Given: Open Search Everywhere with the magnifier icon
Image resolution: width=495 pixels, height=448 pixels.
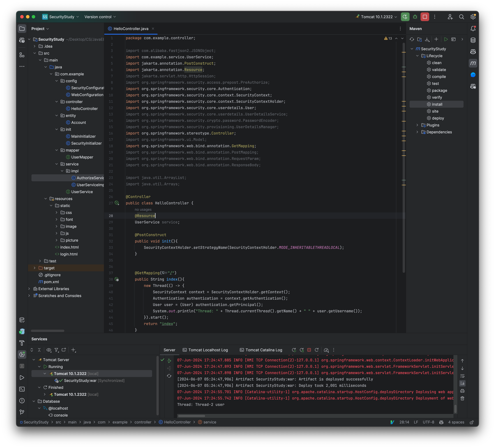Looking at the screenshot, I should pyautogui.click(x=462, y=17).
